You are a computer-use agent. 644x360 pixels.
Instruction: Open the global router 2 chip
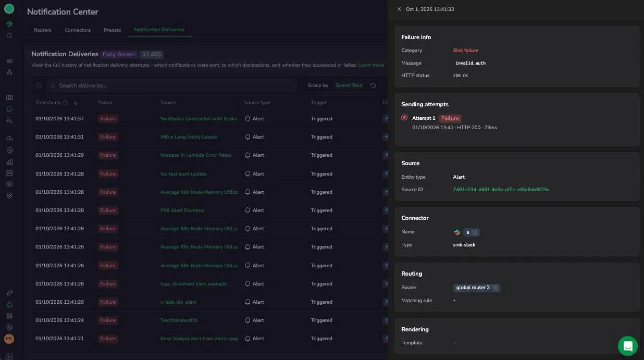coord(477,288)
